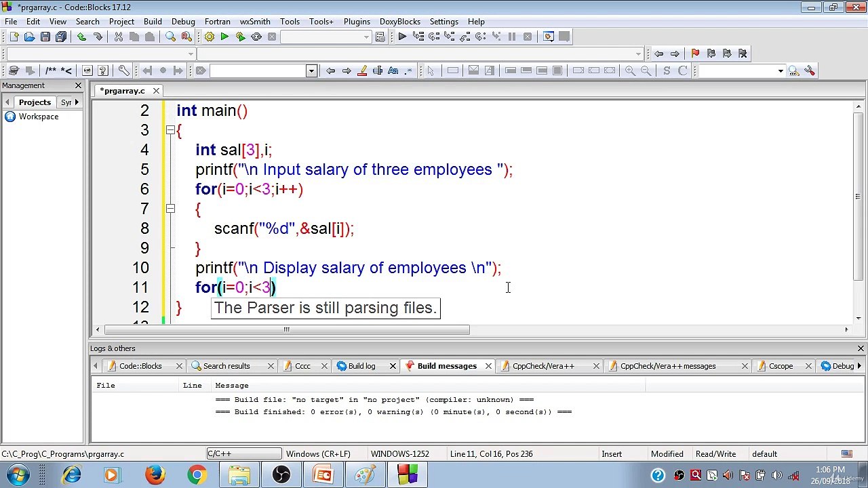Open a file with the Open icon
The image size is (868, 488).
tap(29, 37)
